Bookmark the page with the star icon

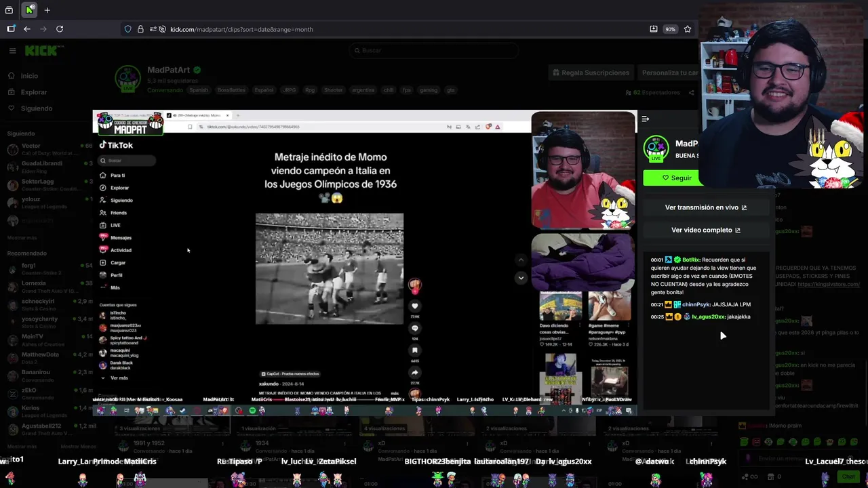click(x=688, y=29)
